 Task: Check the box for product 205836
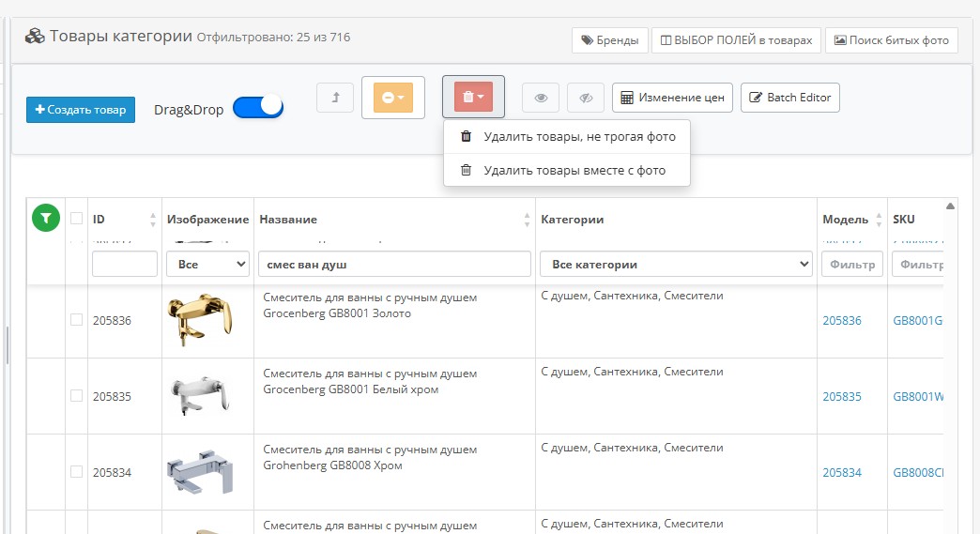[77, 320]
